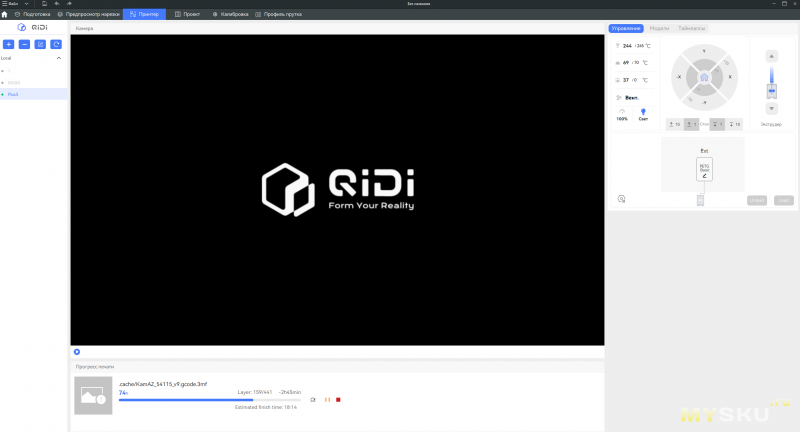This screenshot has width=800, height=432.
Task: Open the Вент. fan settings
Action: pos(628,97)
